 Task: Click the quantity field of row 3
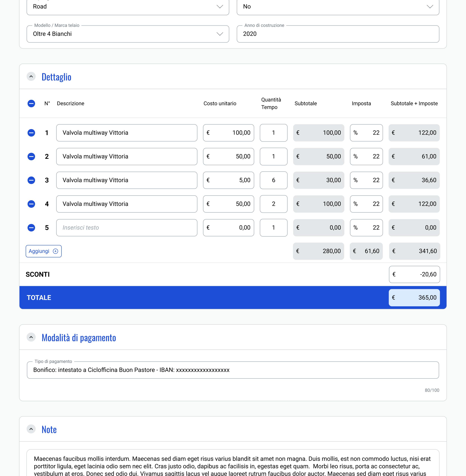pyautogui.click(x=273, y=180)
